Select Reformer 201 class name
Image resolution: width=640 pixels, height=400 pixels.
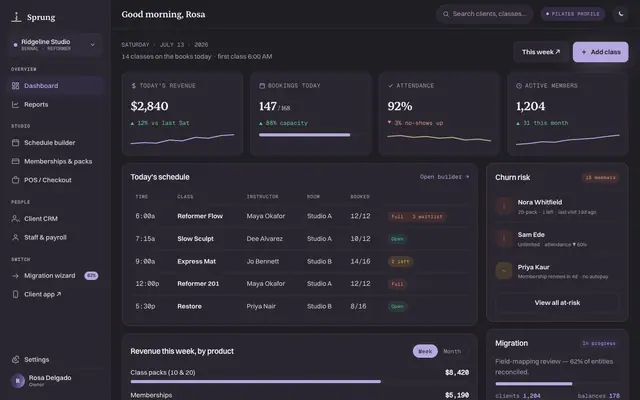click(198, 284)
